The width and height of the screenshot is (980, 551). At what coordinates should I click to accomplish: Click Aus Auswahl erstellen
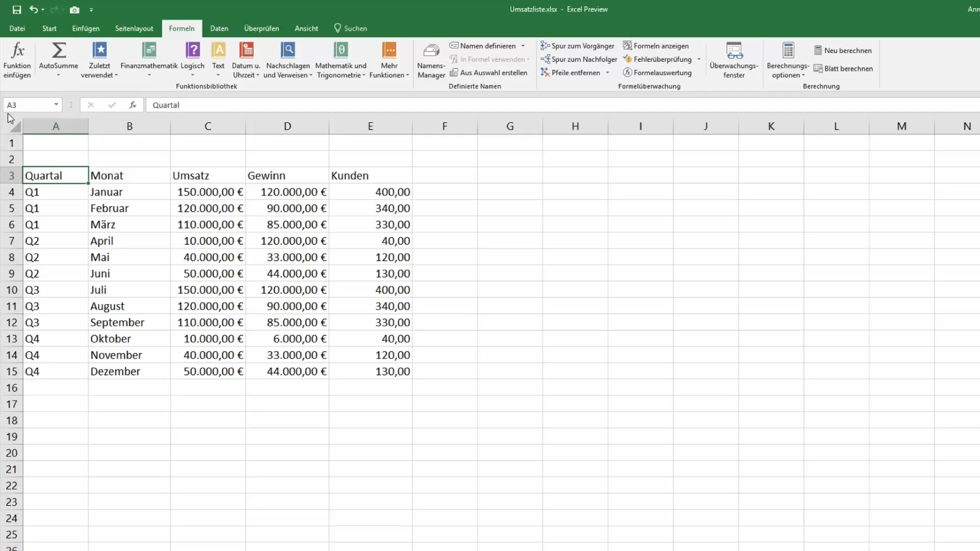pos(488,73)
